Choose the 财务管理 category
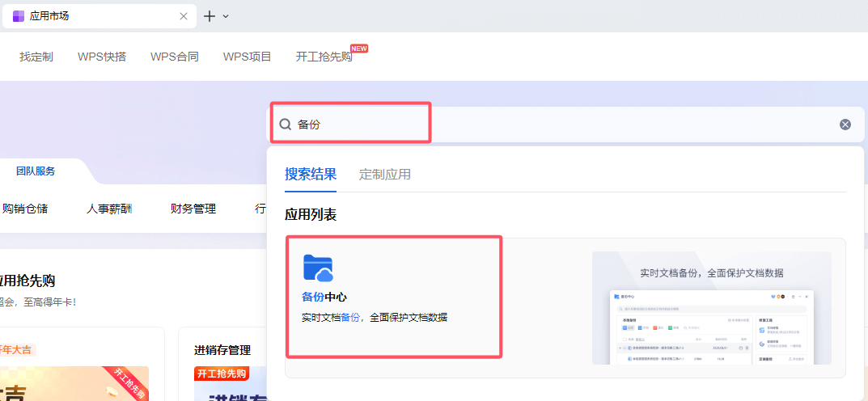This screenshot has height=401, width=868. [x=193, y=209]
